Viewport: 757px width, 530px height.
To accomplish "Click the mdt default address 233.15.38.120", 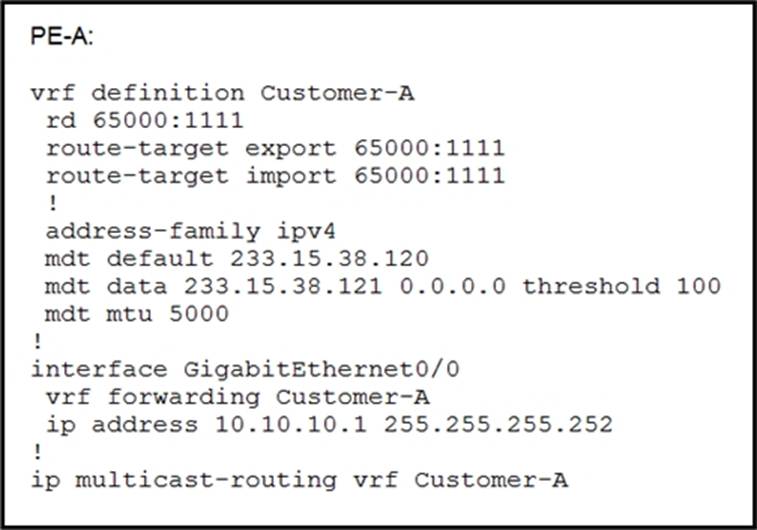I will pos(329,259).
